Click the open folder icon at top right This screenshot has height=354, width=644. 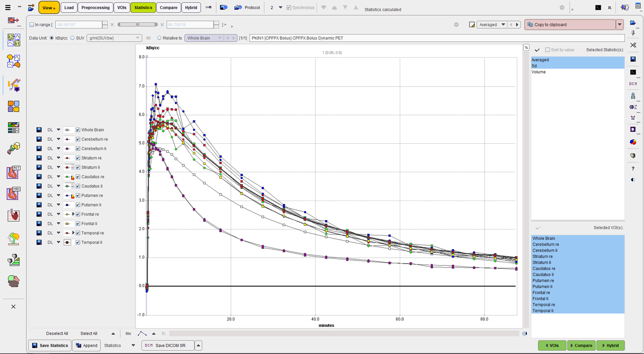(x=632, y=23)
